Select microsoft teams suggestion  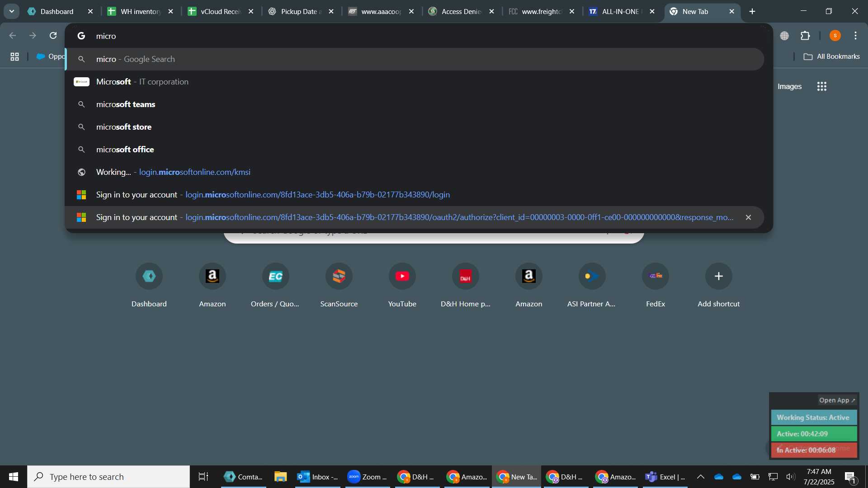[x=415, y=104]
